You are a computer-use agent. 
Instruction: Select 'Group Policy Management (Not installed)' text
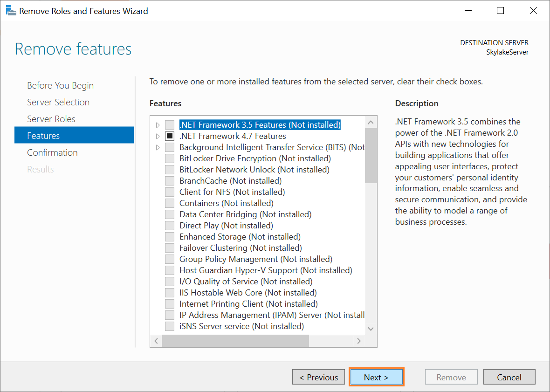[256, 260]
